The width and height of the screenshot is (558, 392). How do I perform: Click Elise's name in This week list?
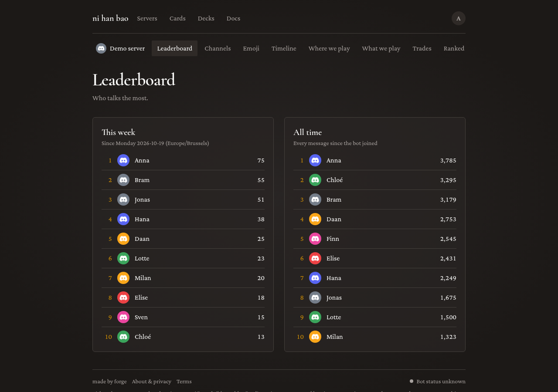coord(141,297)
